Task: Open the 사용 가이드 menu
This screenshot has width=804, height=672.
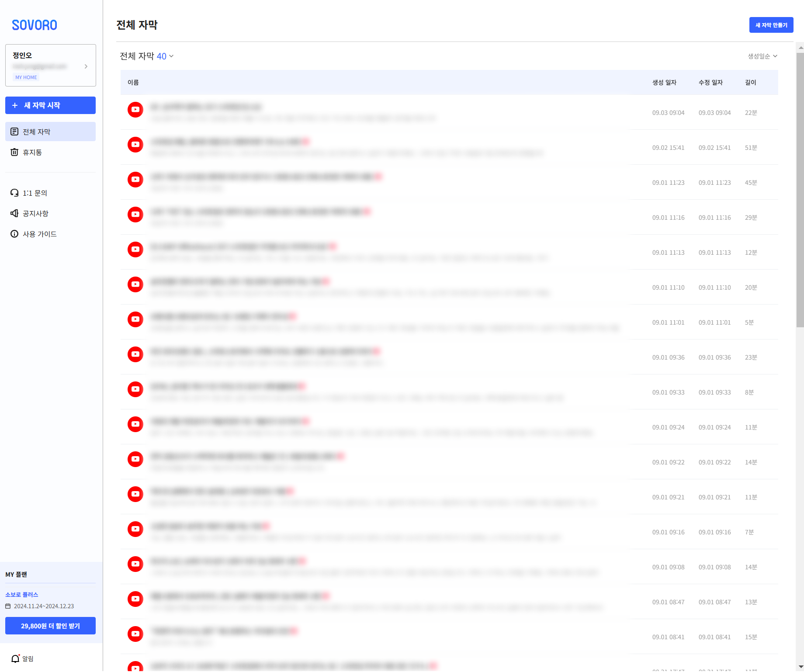Action: coord(50,234)
